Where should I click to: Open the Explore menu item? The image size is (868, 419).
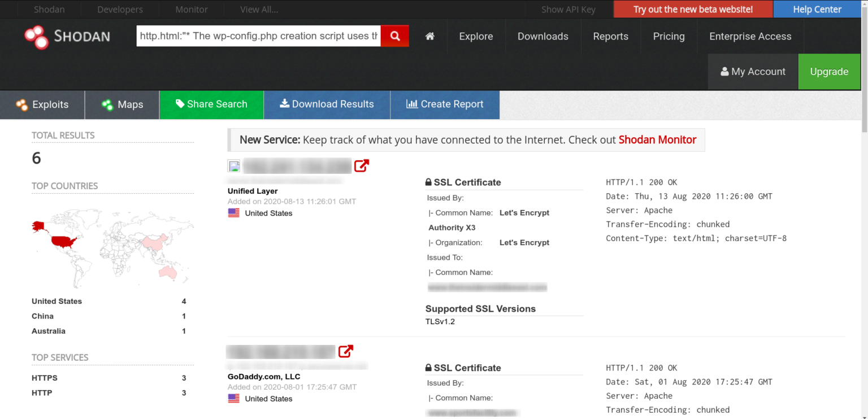(x=476, y=36)
